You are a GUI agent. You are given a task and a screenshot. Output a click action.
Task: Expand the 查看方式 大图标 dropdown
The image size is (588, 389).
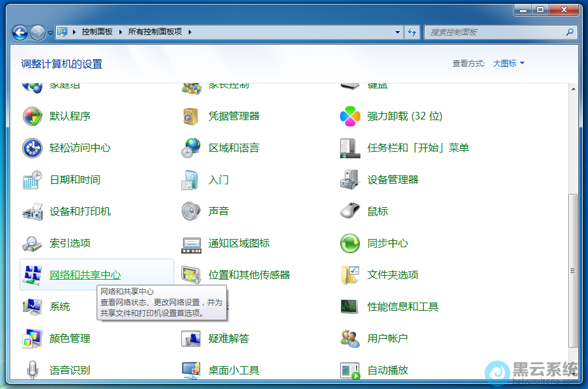pyautogui.click(x=509, y=64)
